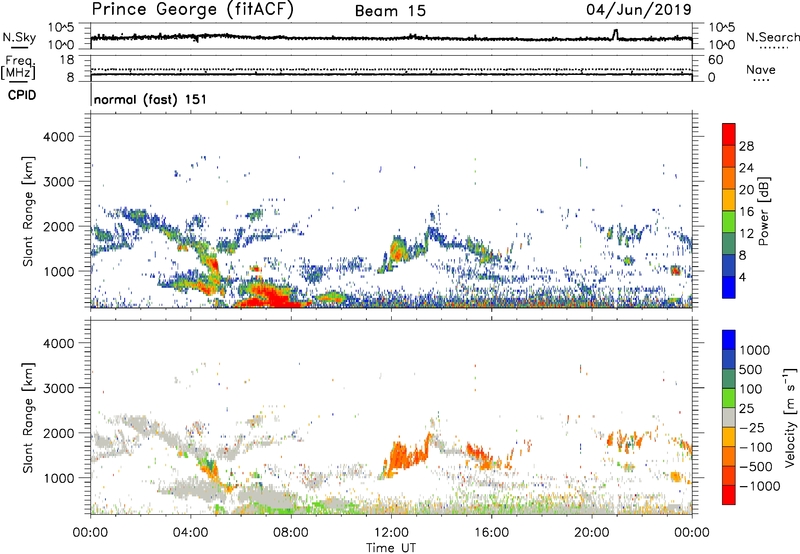The height and width of the screenshot is (554, 800).
Task: Click the 'Beam 15' label
Action: tap(390, 11)
